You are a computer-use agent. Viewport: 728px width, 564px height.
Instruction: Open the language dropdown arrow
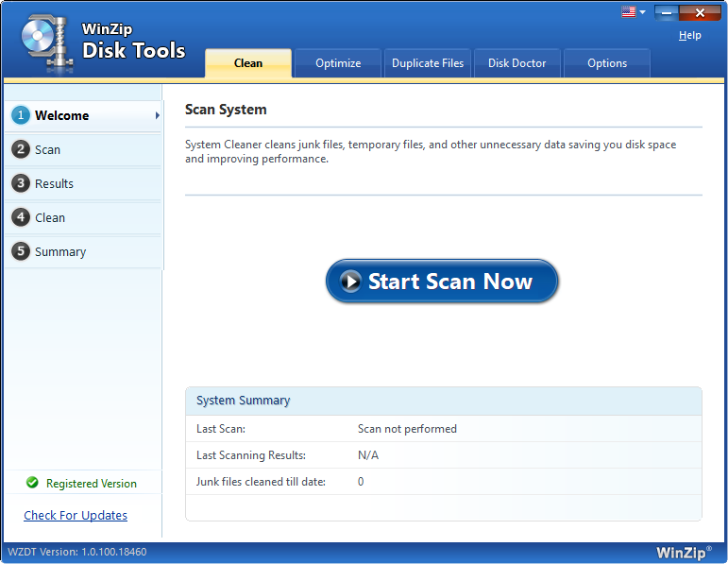(643, 12)
